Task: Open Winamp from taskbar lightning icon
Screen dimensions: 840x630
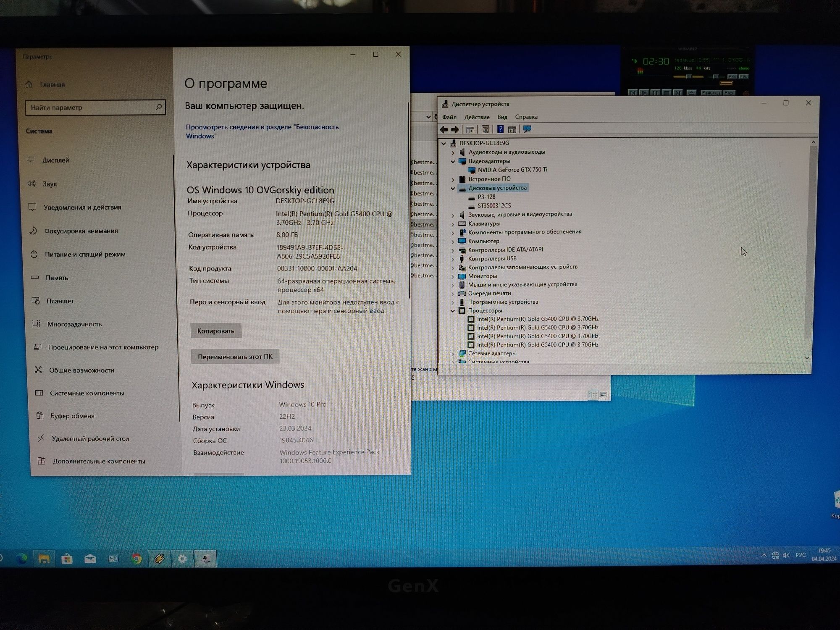Action: tap(159, 559)
